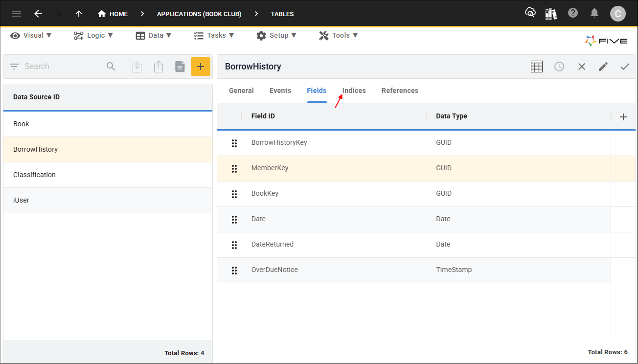
Task: Switch to the Indices tab
Action: click(x=354, y=91)
